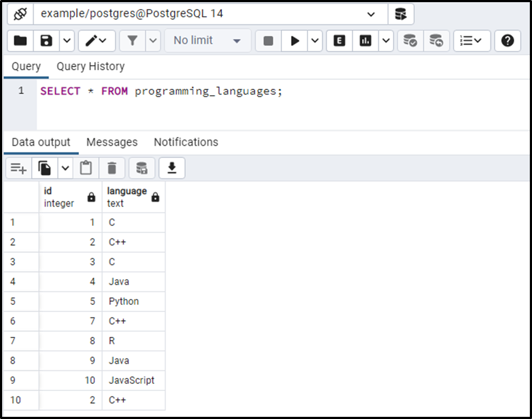Stop the running query
532x419 pixels.
pyautogui.click(x=267, y=41)
